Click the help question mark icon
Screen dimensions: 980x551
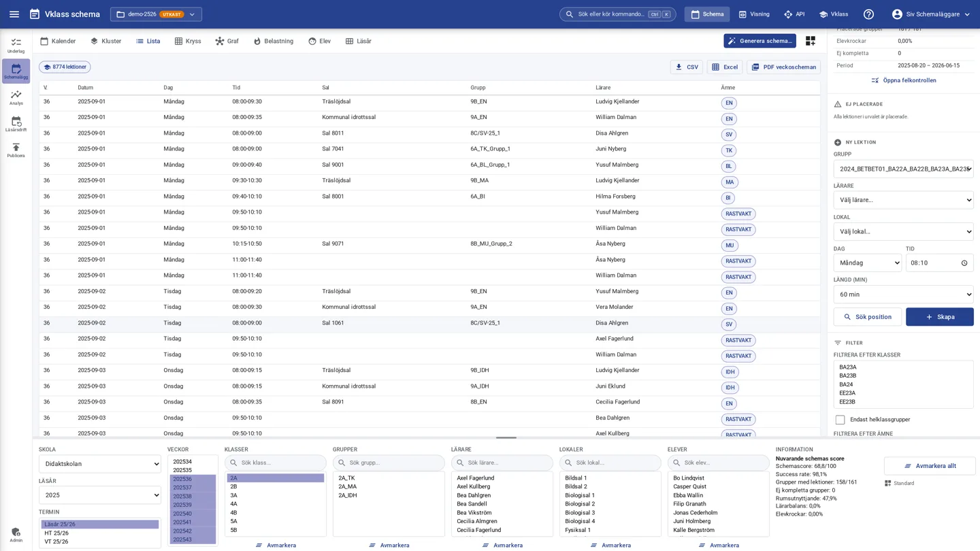point(868,14)
